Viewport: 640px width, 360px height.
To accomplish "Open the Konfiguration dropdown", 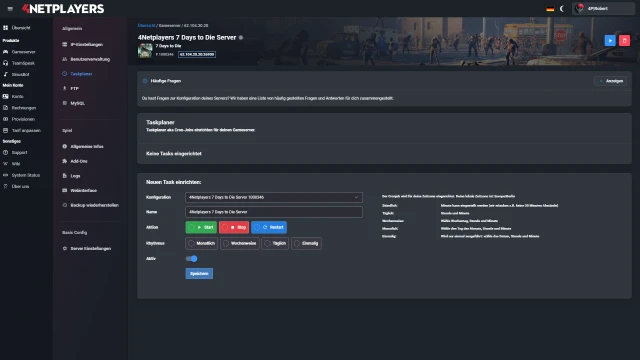I will click(x=273, y=197).
